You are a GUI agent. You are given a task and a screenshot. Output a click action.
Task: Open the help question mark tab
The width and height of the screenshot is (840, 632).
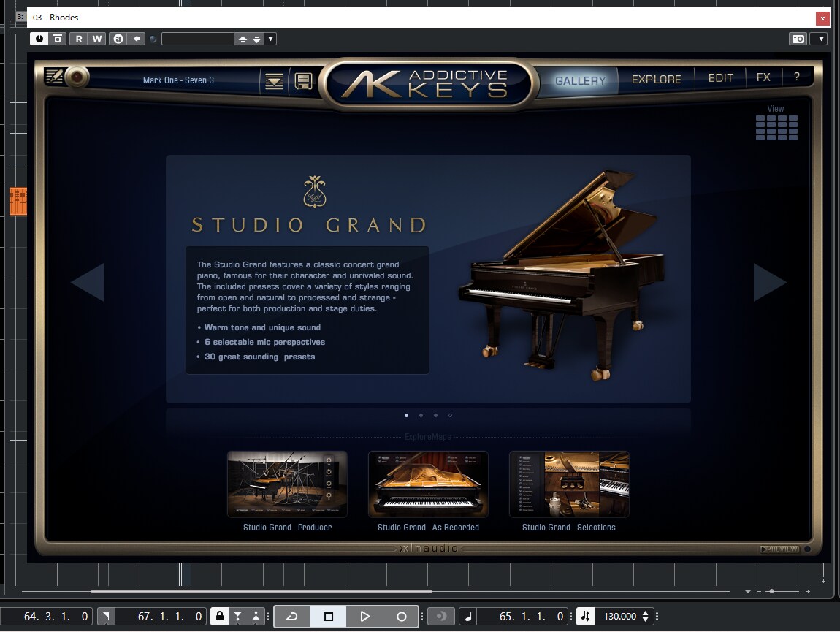click(797, 77)
